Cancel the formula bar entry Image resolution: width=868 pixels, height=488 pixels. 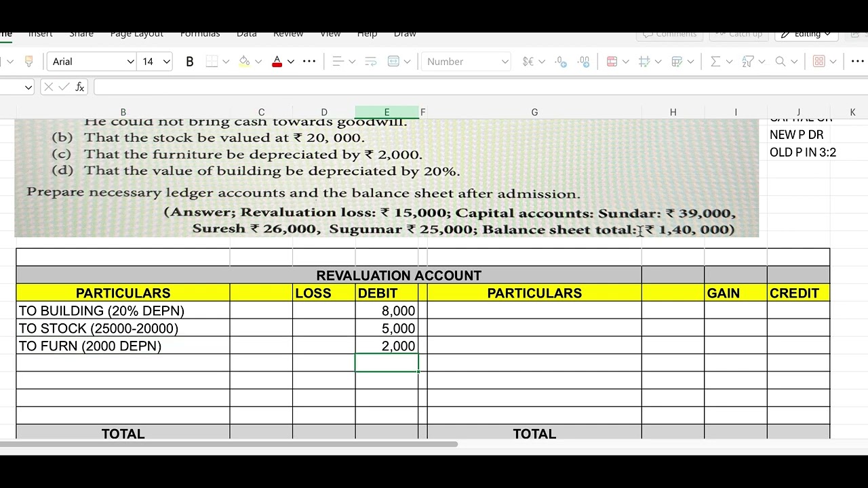tap(48, 87)
